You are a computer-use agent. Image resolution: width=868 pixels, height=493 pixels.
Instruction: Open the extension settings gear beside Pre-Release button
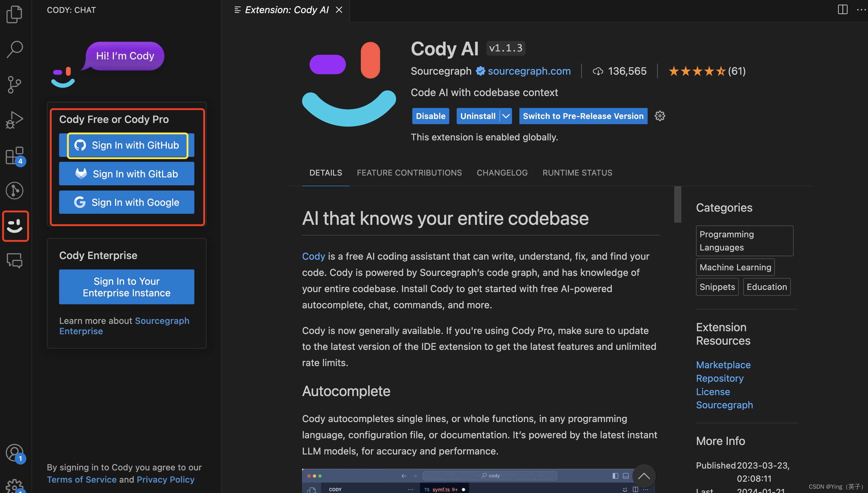click(x=660, y=116)
